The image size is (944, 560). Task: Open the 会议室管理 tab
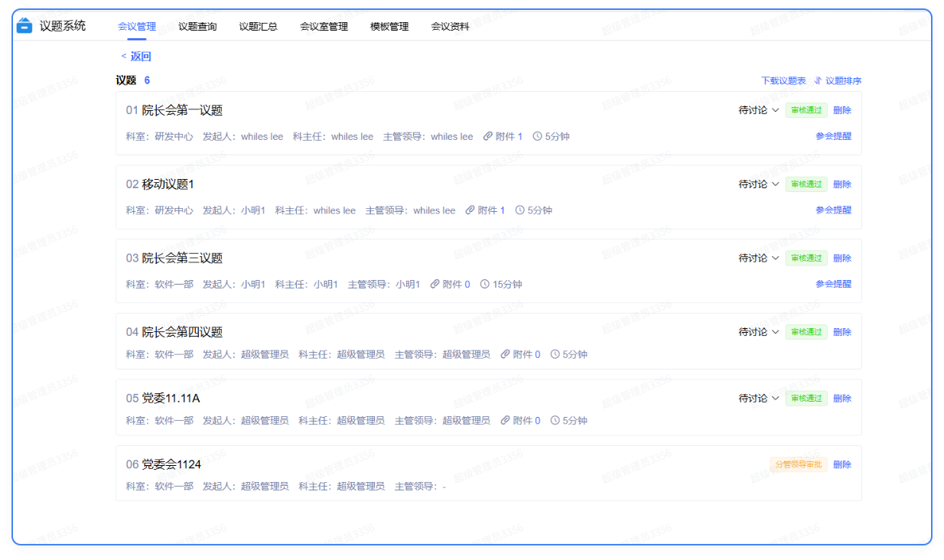324,27
